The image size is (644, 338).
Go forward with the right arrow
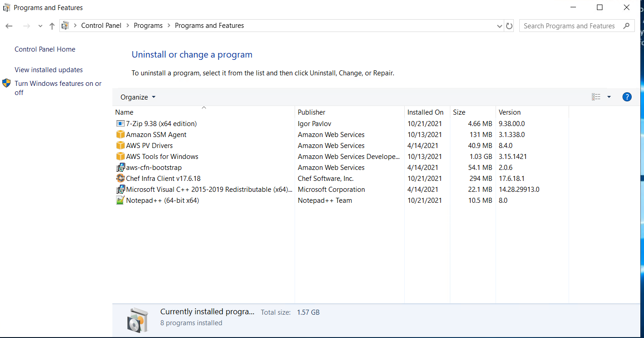26,26
